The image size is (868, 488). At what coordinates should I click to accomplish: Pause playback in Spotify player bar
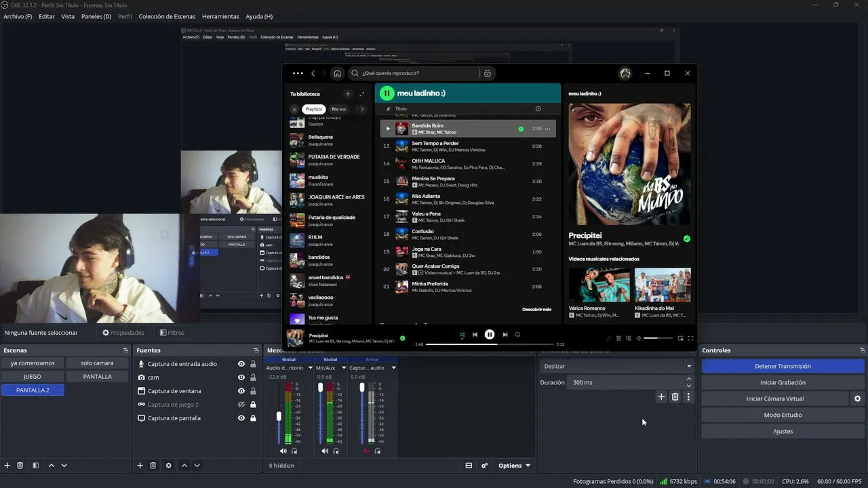(490, 335)
